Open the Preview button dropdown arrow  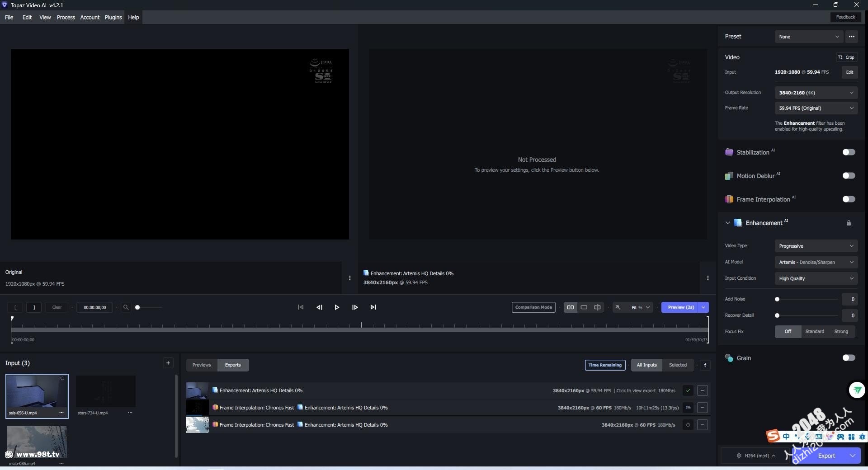point(703,307)
